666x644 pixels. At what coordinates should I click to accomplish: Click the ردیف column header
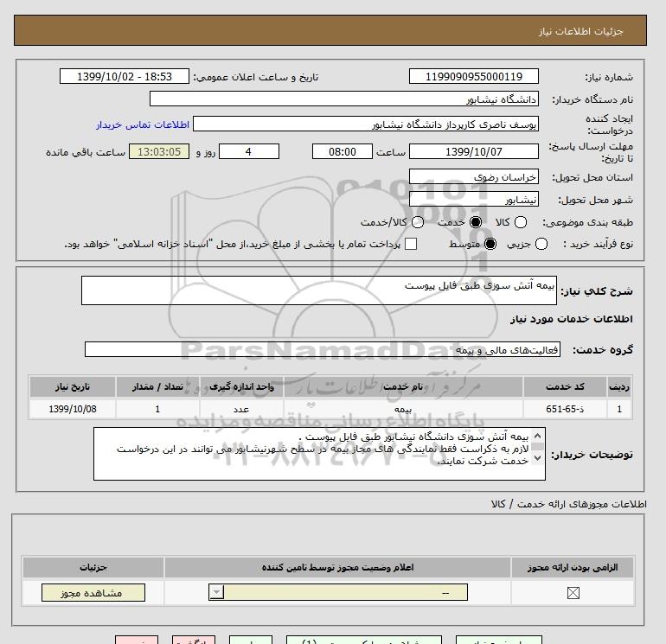619,386
